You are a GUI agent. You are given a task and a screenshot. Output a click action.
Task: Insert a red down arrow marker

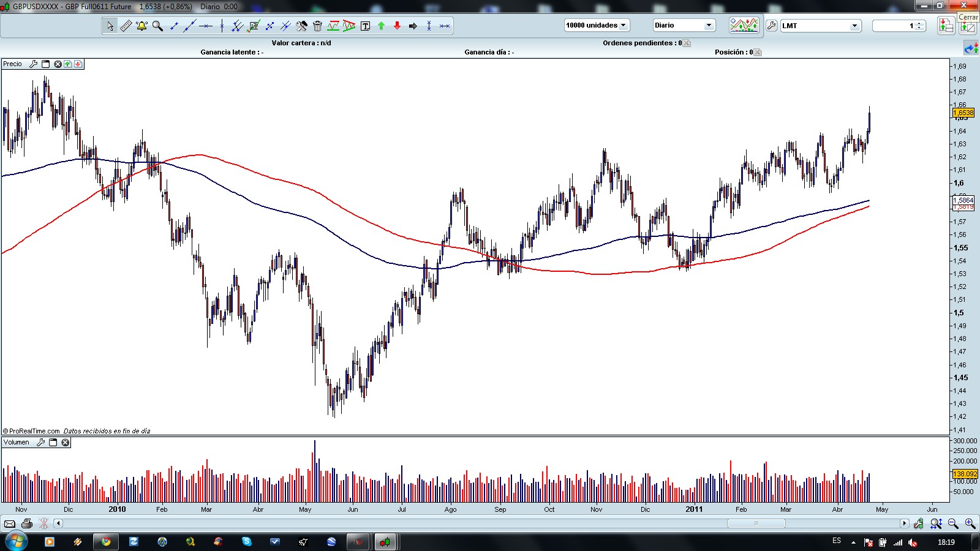point(397,26)
